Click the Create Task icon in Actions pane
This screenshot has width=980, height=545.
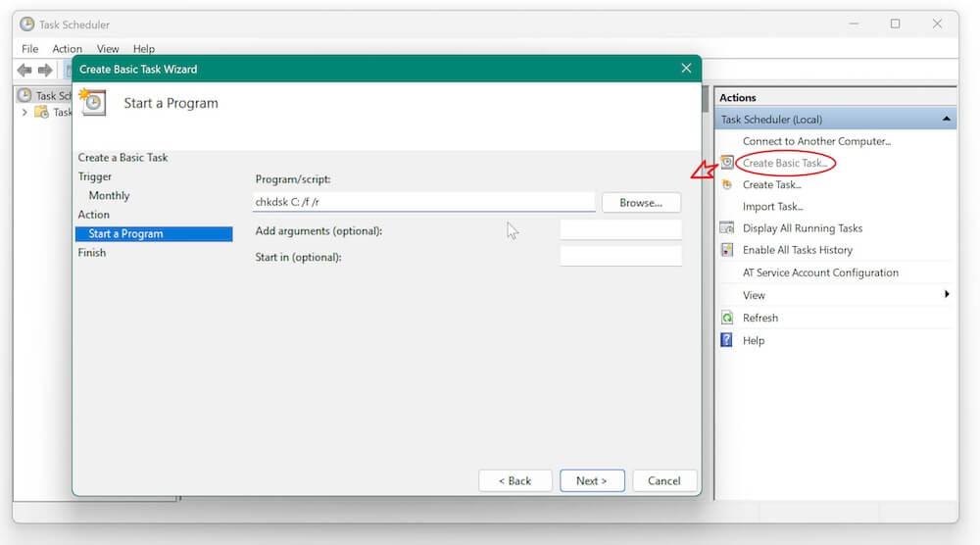[727, 184]
